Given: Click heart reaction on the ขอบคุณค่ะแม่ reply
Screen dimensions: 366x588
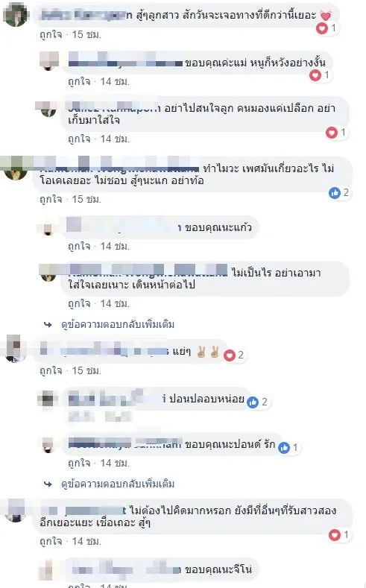Looking at the screenshot, I should (315, 75).
